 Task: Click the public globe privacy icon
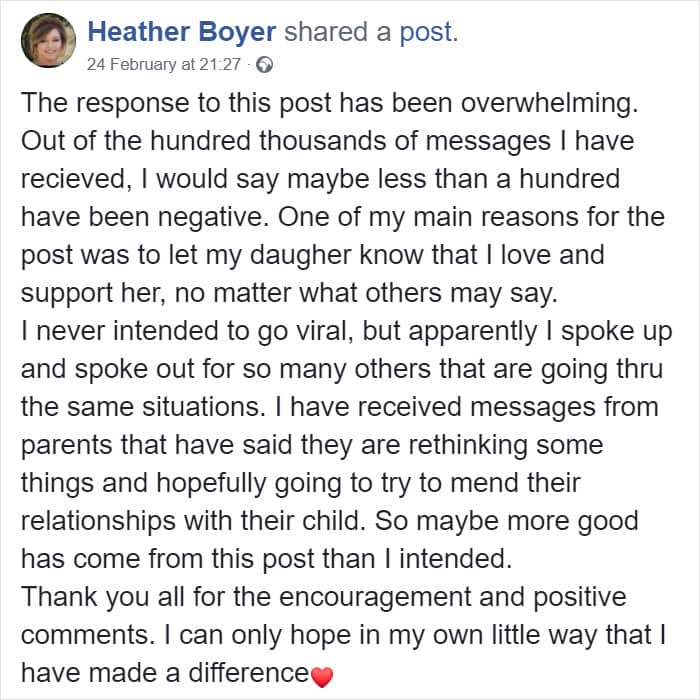pyautogui.click(x=265, y=65)
